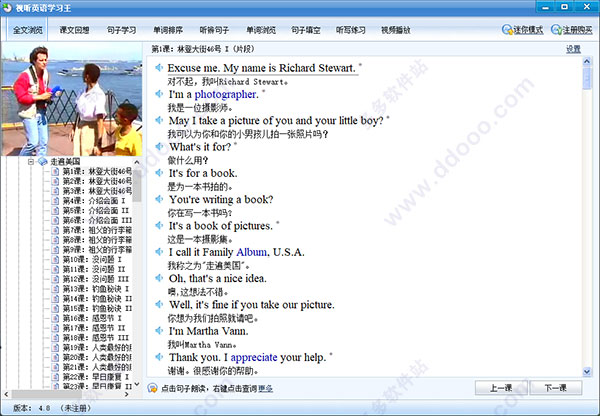Select lesson 第17课: 感恩节 II
The height and width of the screenshot is (416, 600).
(x=94, y=328)
